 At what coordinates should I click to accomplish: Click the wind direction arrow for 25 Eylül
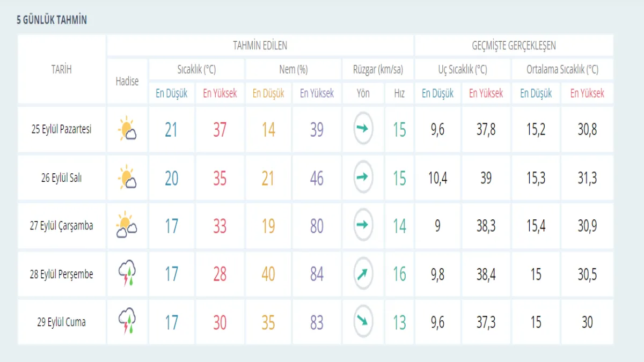click(363, 129)
